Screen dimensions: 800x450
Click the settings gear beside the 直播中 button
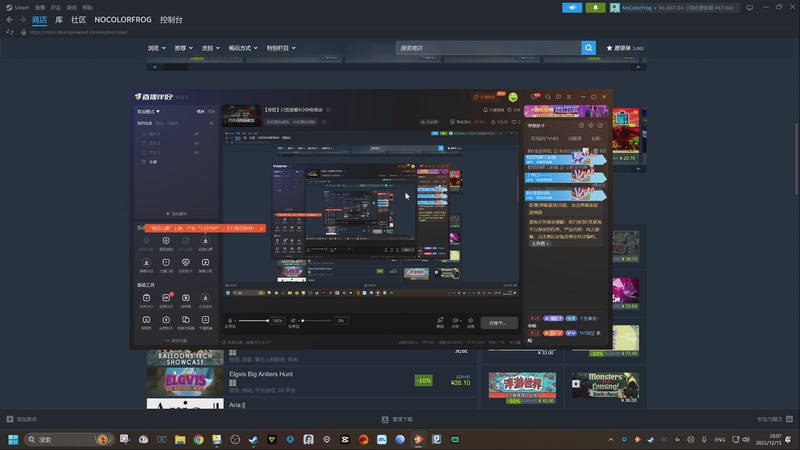470,321
